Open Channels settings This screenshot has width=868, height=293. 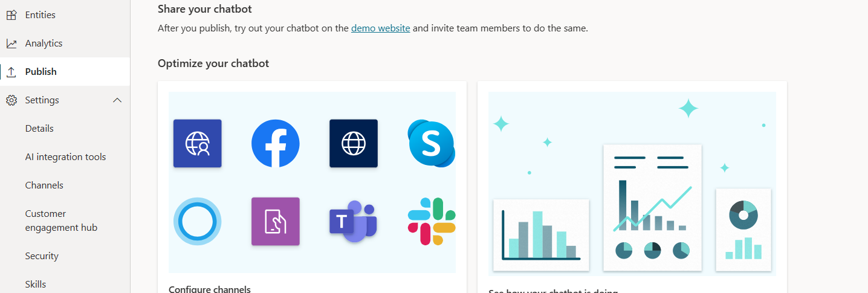click(44, 185)
